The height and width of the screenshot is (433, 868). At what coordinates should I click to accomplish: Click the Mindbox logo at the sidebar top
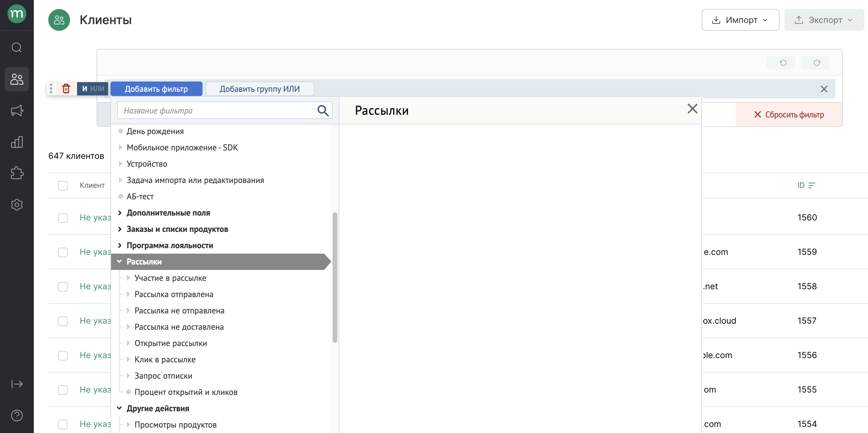point(17,14)
